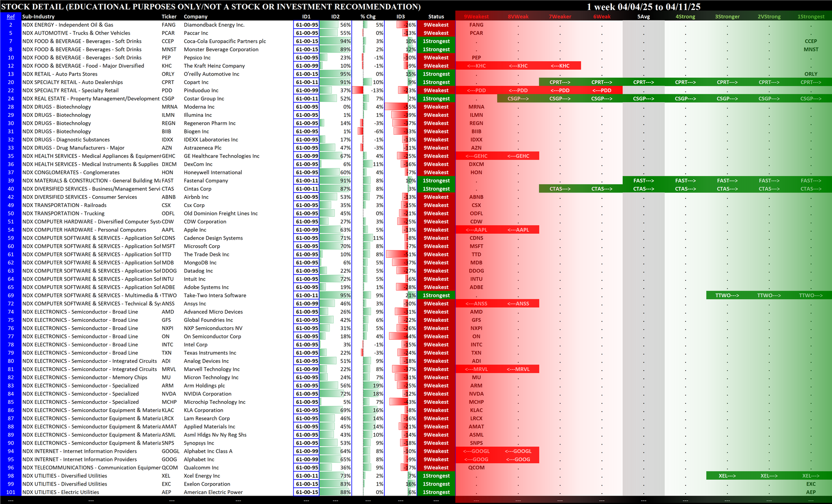Click the <---KHC marker under 7Weaker
832x504 pixels.
coord(560,66)
